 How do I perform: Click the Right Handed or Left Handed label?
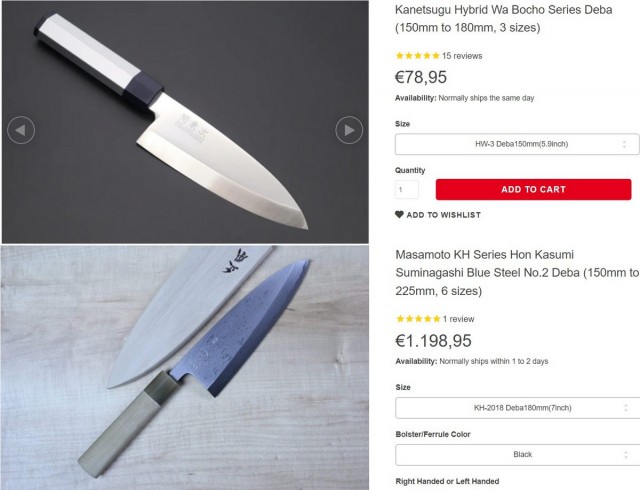click(447, 482)
